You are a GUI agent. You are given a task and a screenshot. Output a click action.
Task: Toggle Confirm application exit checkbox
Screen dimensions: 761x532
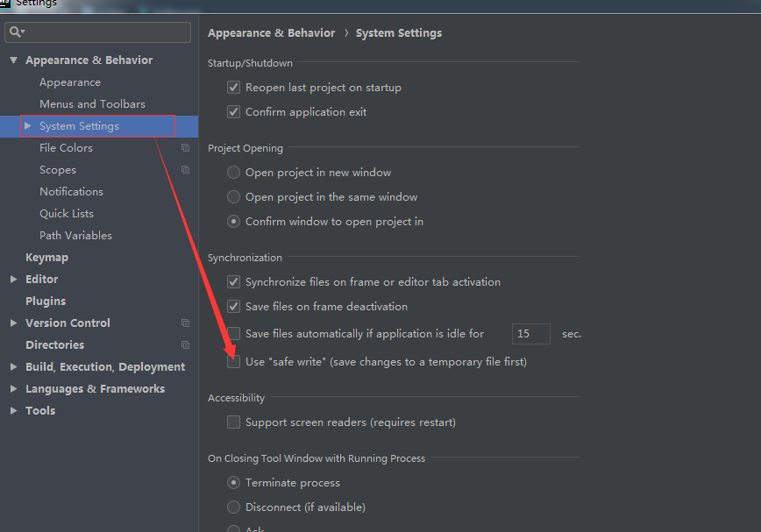coord(233,112)
